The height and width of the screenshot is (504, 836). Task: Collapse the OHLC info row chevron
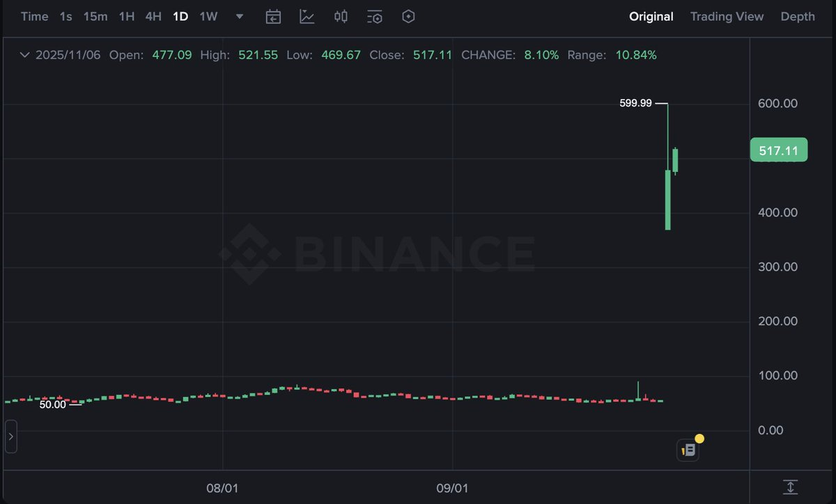[x=25, y=55]
